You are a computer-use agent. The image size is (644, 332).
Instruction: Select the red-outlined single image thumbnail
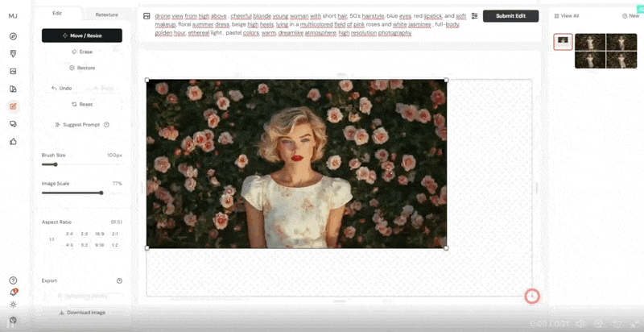pos(563,42)
